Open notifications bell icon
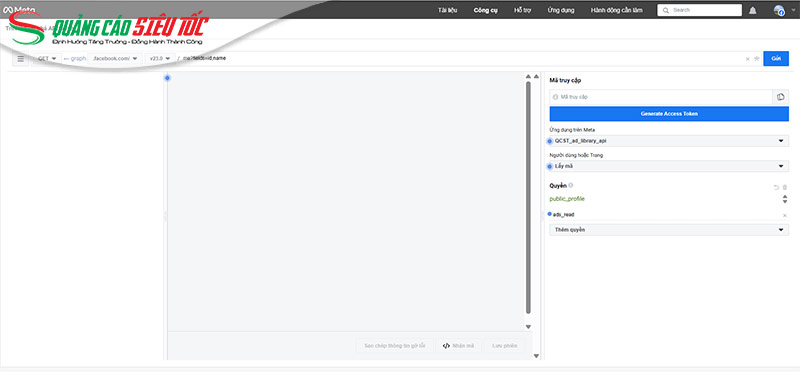 click(753, 10)
